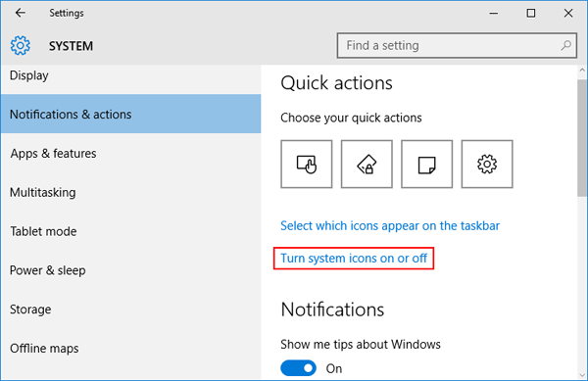Click the SYSTEM page title
This screenshot has height=381, width=588.
(71, 46)
